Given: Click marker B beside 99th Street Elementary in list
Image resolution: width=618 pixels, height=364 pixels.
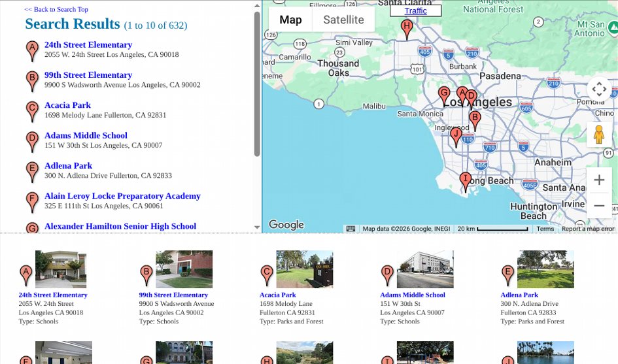Looking at the screenshot, I should coord(32,82).
